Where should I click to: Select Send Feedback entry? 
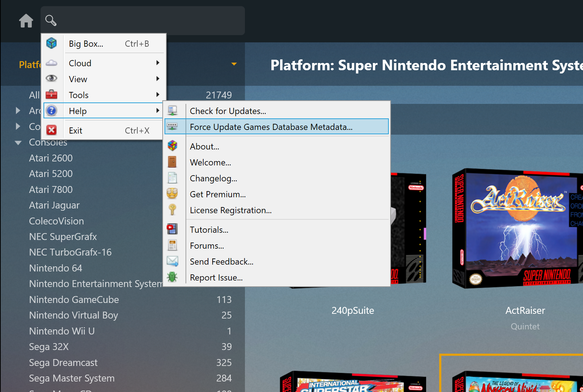[x=277, y=261]
